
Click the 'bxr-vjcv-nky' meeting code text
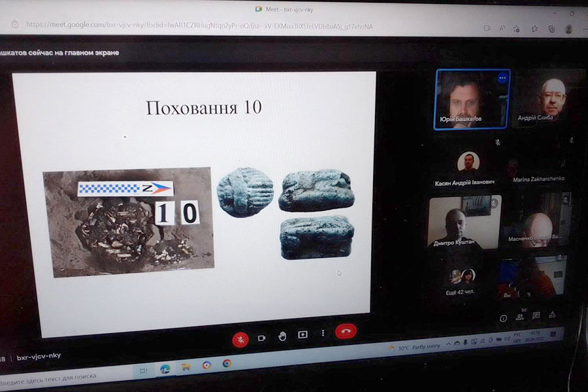39,356
